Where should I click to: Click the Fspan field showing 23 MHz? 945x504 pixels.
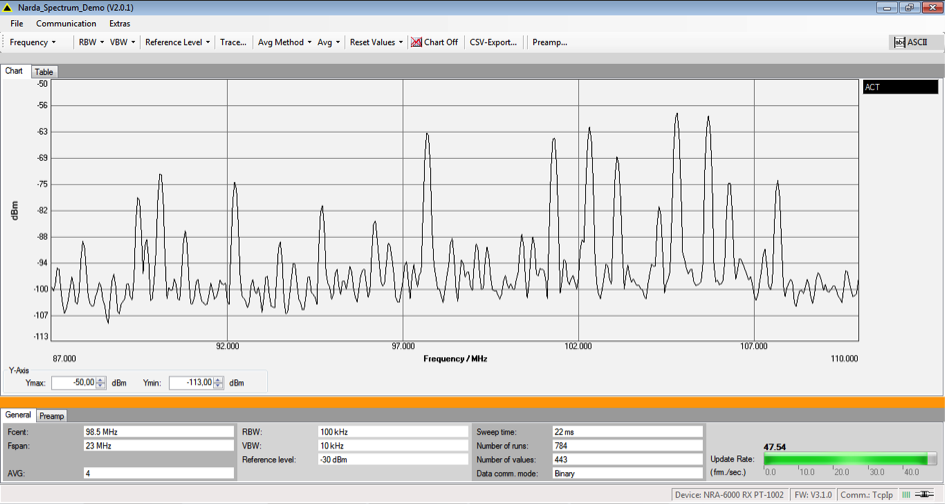[159, 446]
